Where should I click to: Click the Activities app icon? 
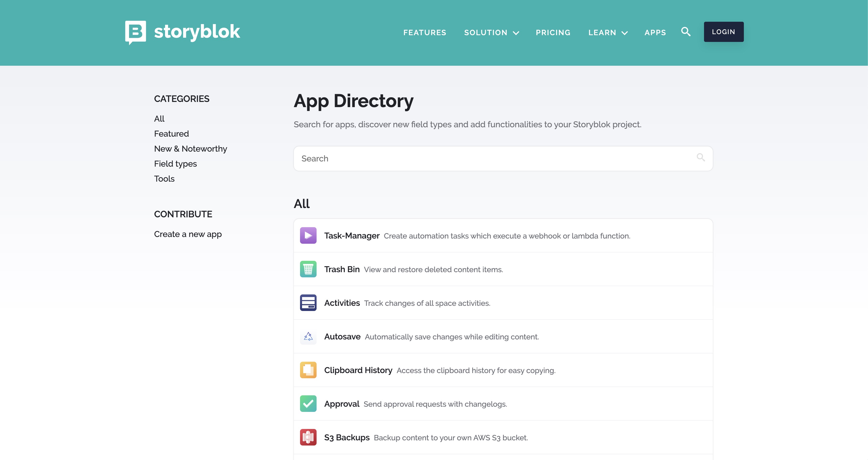pyautogui.click(x=308, y=303)
